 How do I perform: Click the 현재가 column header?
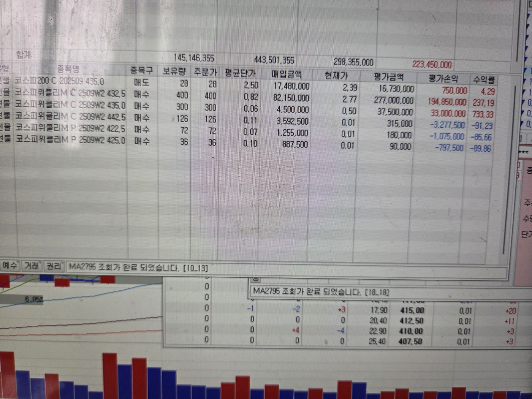336,75
